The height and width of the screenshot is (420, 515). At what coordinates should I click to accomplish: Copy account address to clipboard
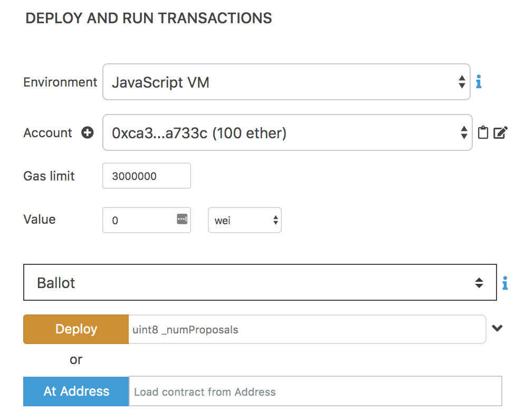pos(483,132)
